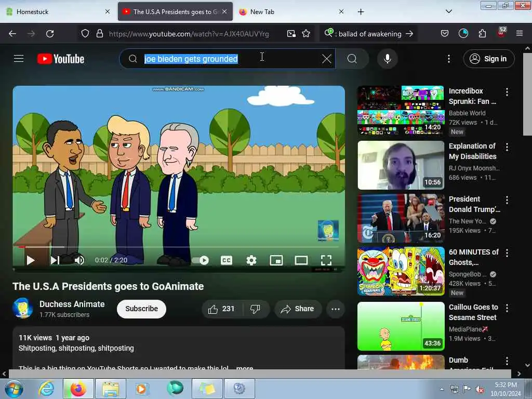
Task: Open options for Incredibox Sprunki video
Action: tap(507, 91)
